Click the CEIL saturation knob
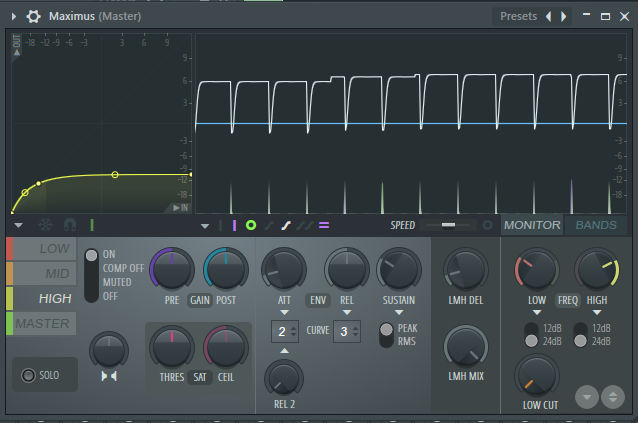Viewport: 638px width, 423px height. coord(226,347)
